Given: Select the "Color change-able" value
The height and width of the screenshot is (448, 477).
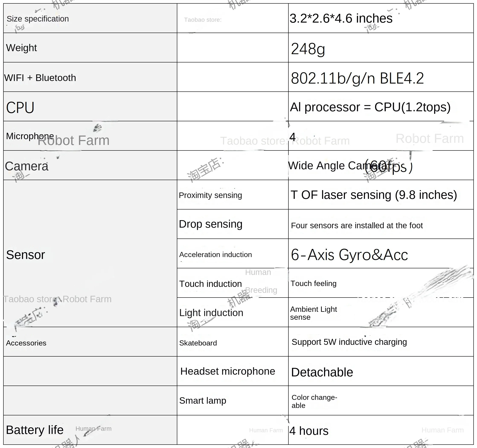Looking at the screenshot, I should pyautogui.click(x=314, y=401).
